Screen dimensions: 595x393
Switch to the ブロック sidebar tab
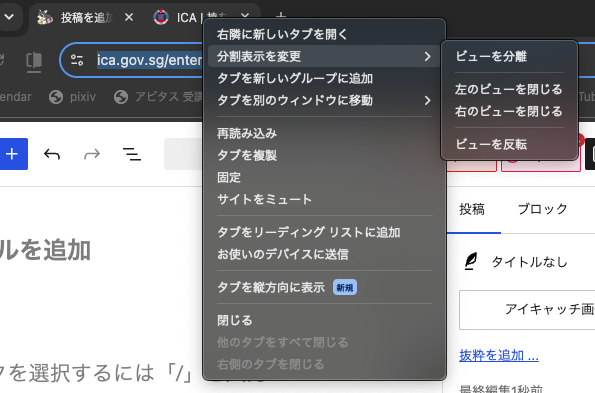coord(543,209)
